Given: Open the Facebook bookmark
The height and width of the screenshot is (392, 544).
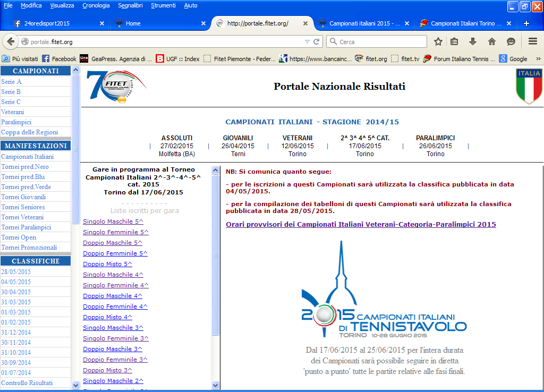Looking at the screenshot, I should (59, 58).
